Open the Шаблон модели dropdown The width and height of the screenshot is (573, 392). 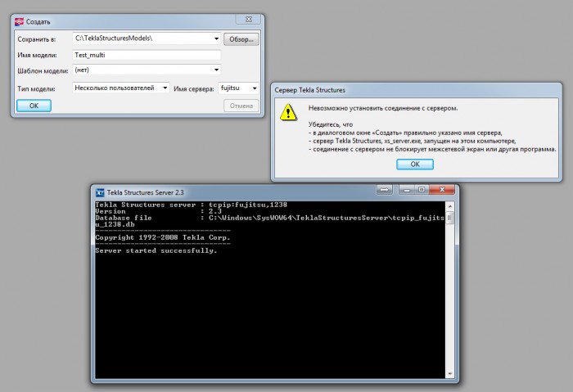216,70
